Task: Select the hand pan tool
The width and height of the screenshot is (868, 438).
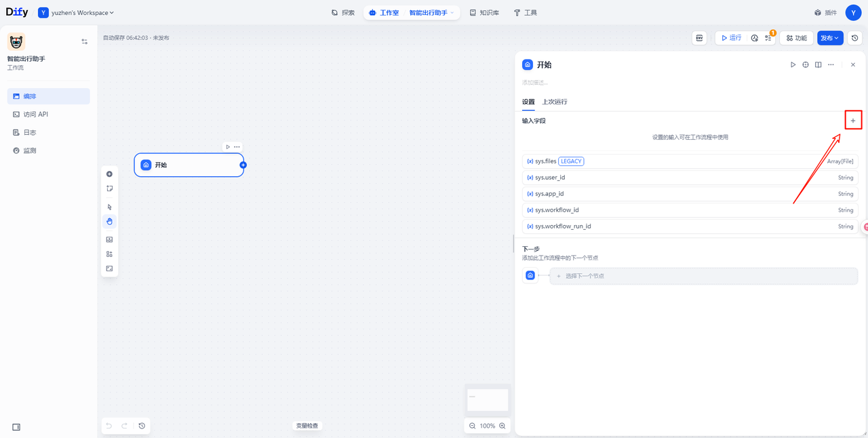Action: coord(109,222)
